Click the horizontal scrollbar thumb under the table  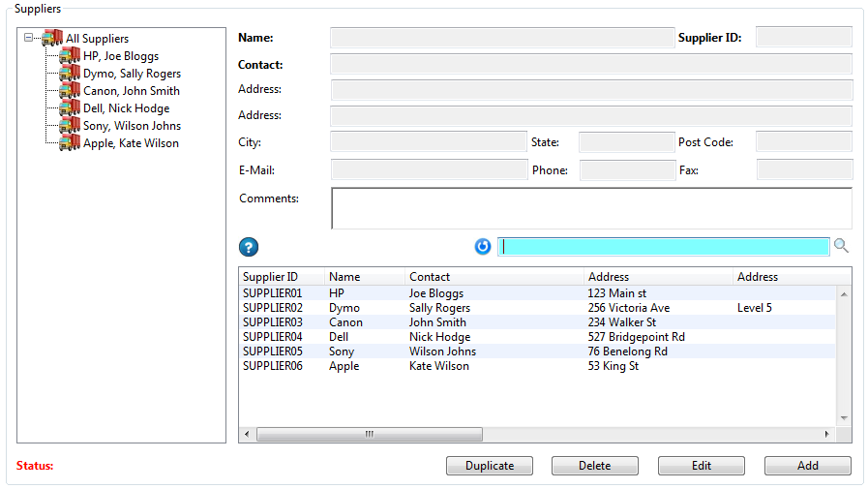click(368, 435)
